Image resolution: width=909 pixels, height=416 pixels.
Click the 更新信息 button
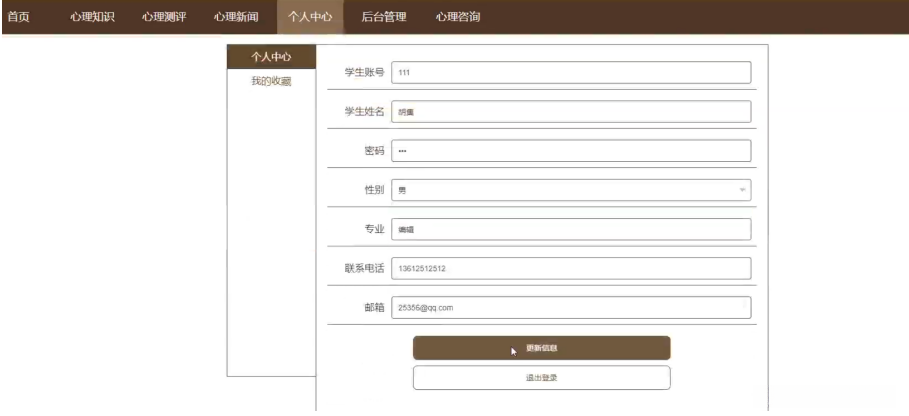coord(541,348)
